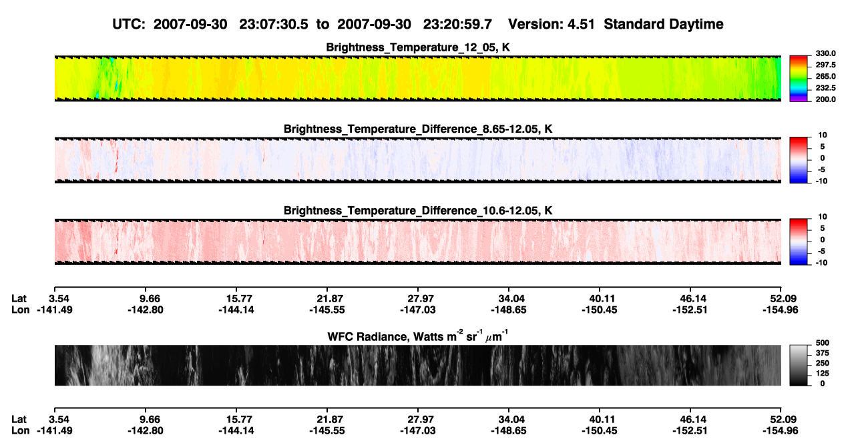Click the '125' tick on the WFC colorbar

pos(823,374)
